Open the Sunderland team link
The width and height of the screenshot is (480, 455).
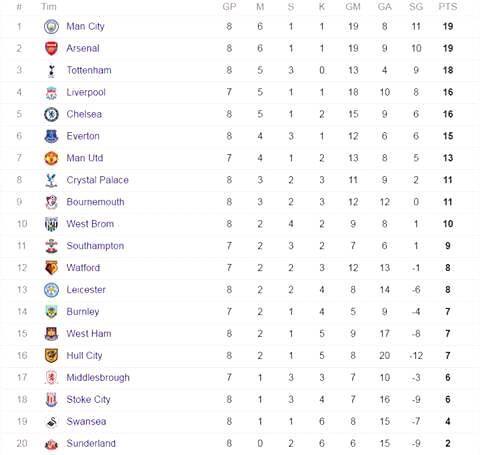tap(91, 443)
